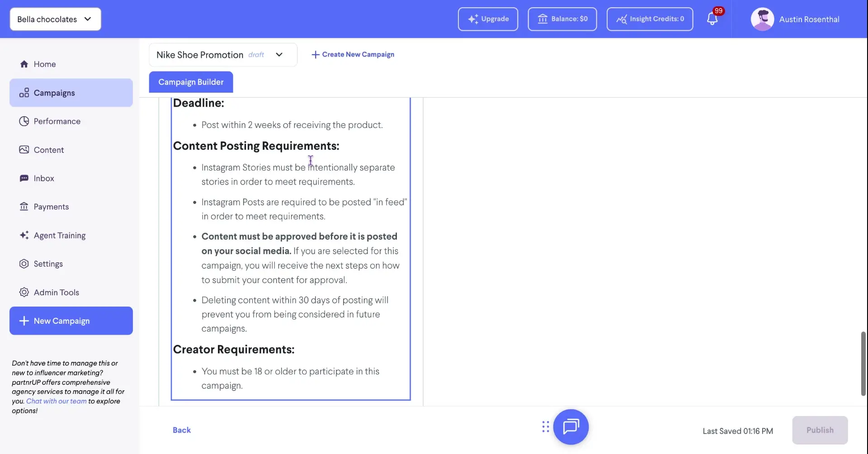Switch to the Campaign Builder tab
The width and height of the screenshot is (868, 454).
[x=191, y=82]
